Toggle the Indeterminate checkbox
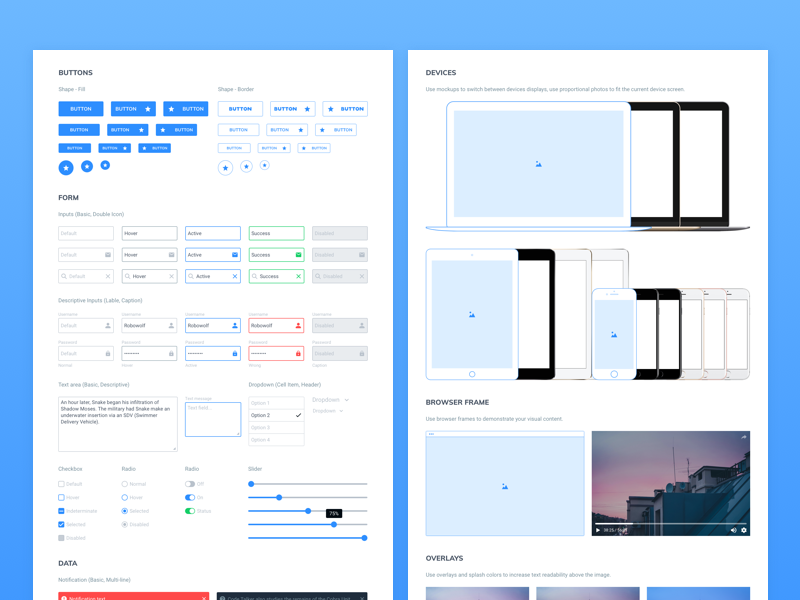800x600 pixels. [61, 511]
